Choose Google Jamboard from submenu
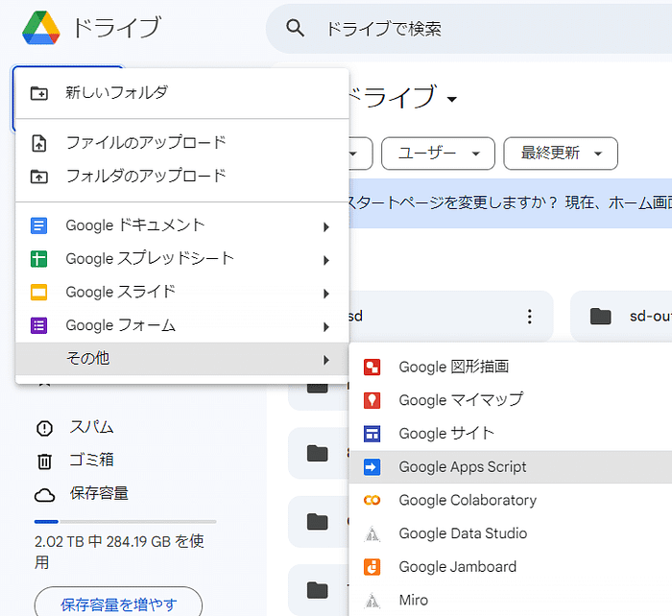This screenshot has width=672, height=616. tap(511, 567)
